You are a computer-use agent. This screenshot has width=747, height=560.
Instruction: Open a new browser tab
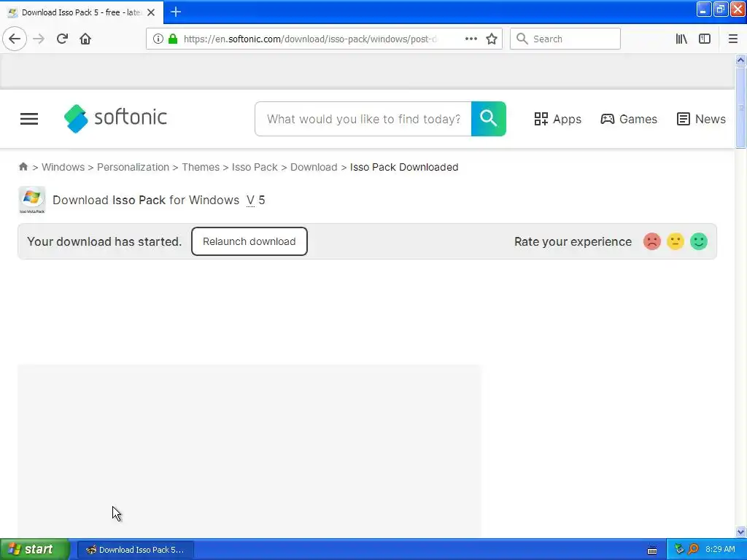[176, 12]
